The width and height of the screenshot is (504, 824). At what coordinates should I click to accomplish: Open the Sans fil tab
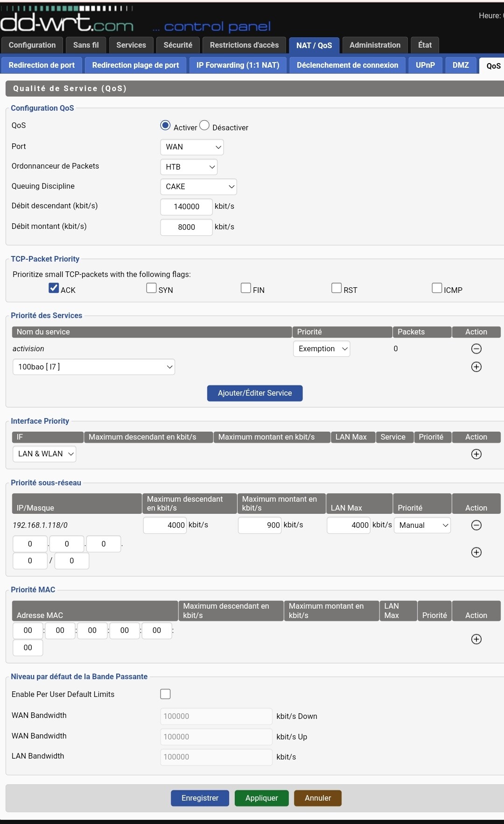point(86,45)
